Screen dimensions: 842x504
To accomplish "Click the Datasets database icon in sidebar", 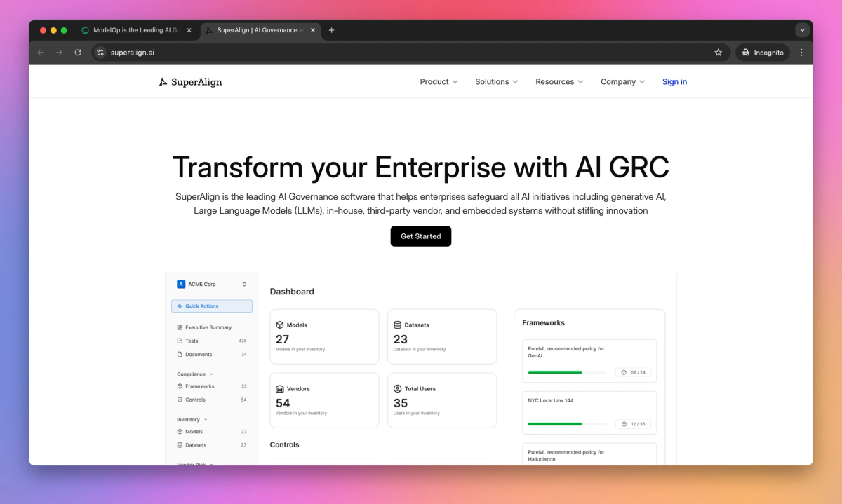I will (x=180, y=445).
